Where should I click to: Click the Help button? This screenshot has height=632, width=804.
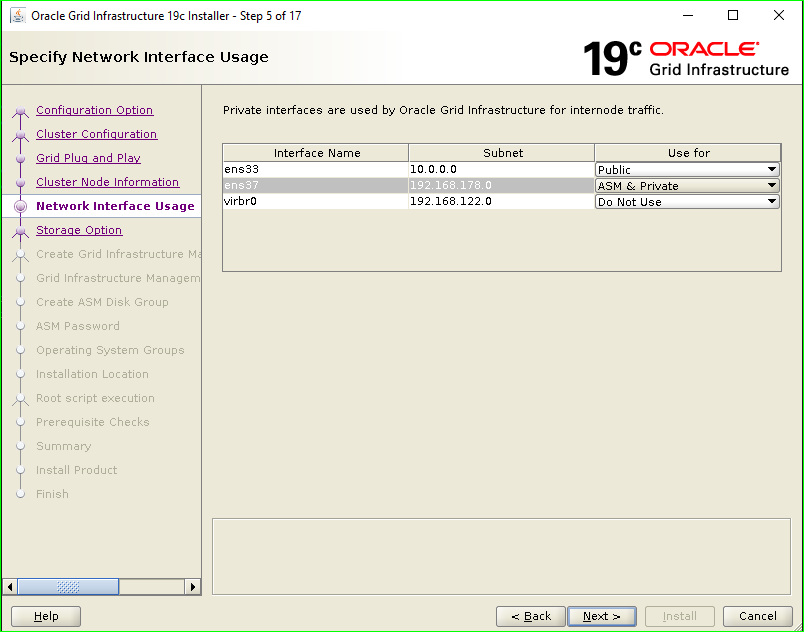(x=46, y=616)
